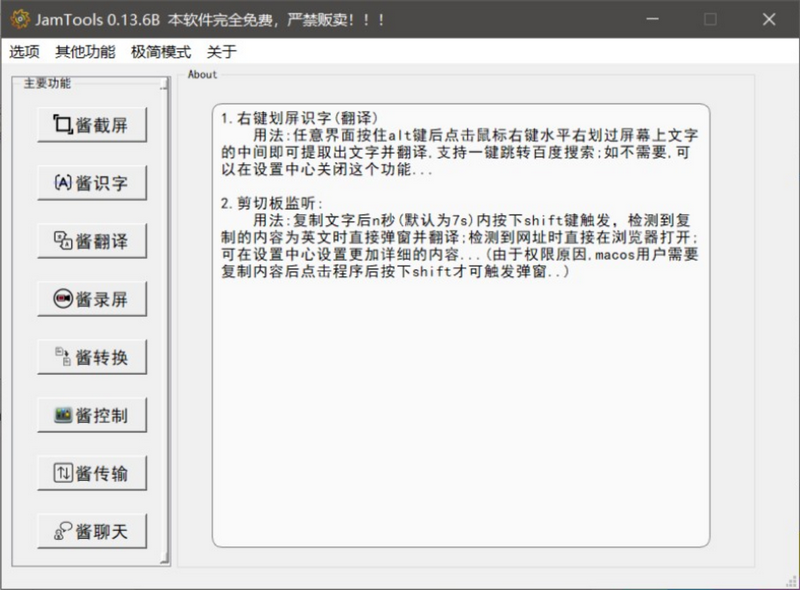This screenshot has height=590, width=800.
Task: Click the screenshot crop icon on 酱截屏
Action: click(x=62, y=125)
